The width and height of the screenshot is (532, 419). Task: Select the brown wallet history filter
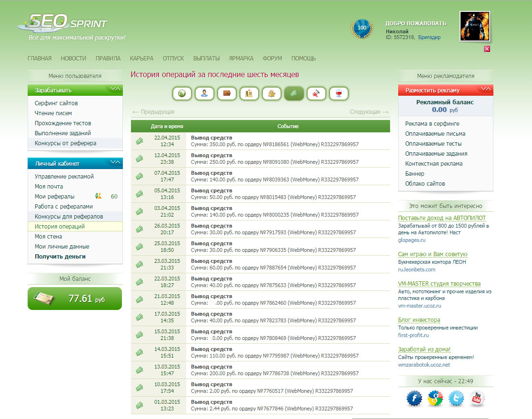click(x=227, y=94)
